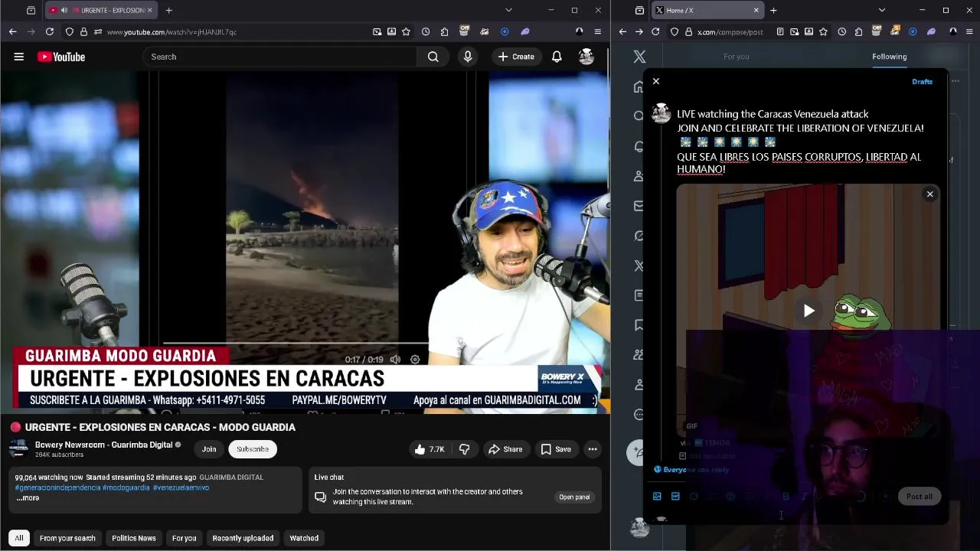Image resolution: width=980 pixels, height=551 pixels.
Task: Join the Bowery Newsroom channel
Action: (x=209, y=449)
